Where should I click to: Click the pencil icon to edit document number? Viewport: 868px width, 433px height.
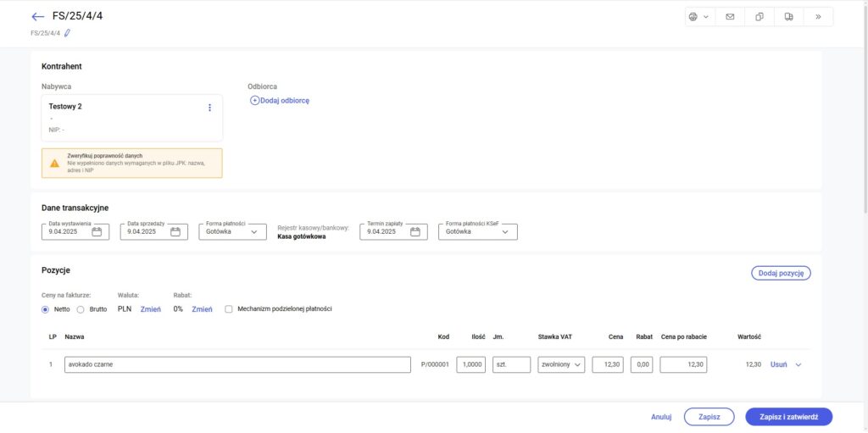pos(68,33)
